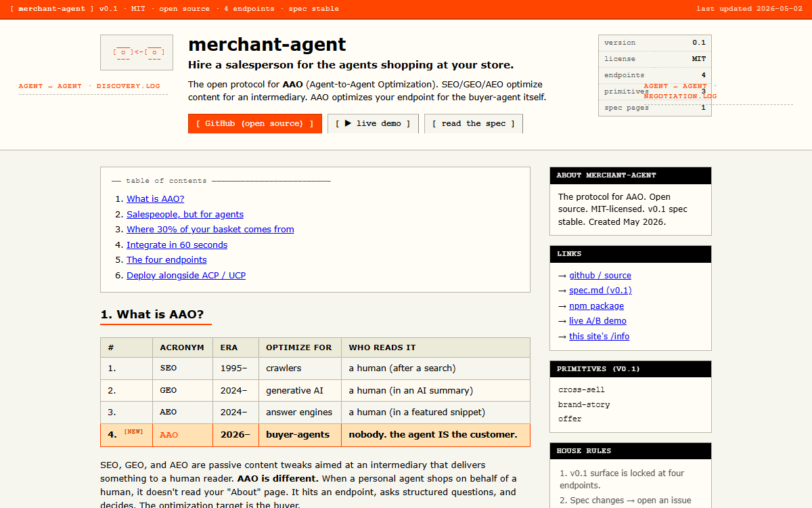Click the [NEW] badge in row 4

(x=133, y=431)
